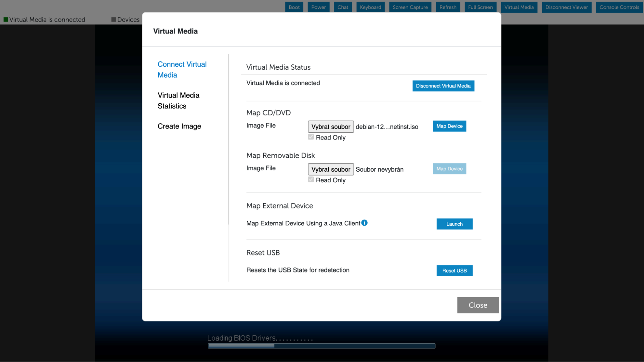Select Connect Virtual Media in sidebar
This screenshot has width=644, height=362.
pyautogui.click(x=182, y=70)
